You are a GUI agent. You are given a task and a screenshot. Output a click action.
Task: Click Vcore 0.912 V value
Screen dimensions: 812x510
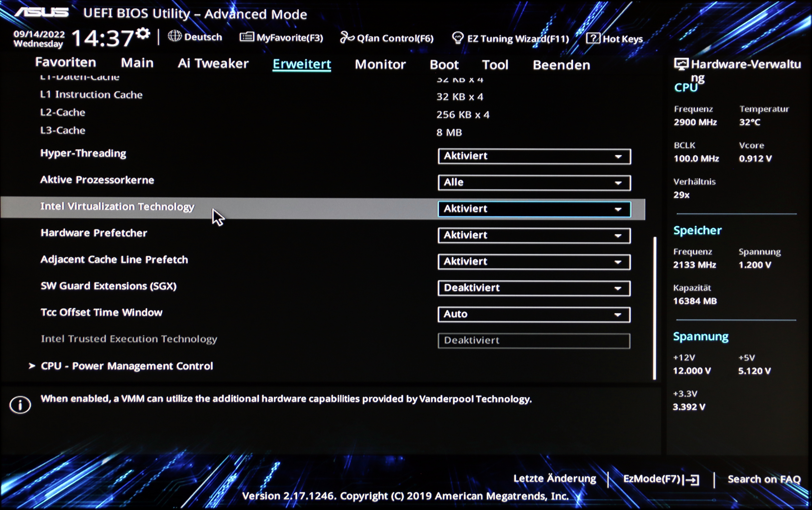755,159
